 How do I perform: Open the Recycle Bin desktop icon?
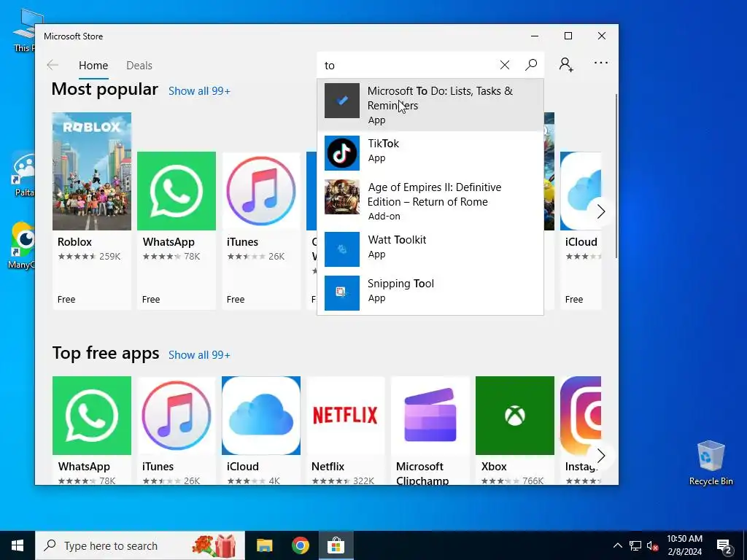pyautogui.click(x=711, y=463)
